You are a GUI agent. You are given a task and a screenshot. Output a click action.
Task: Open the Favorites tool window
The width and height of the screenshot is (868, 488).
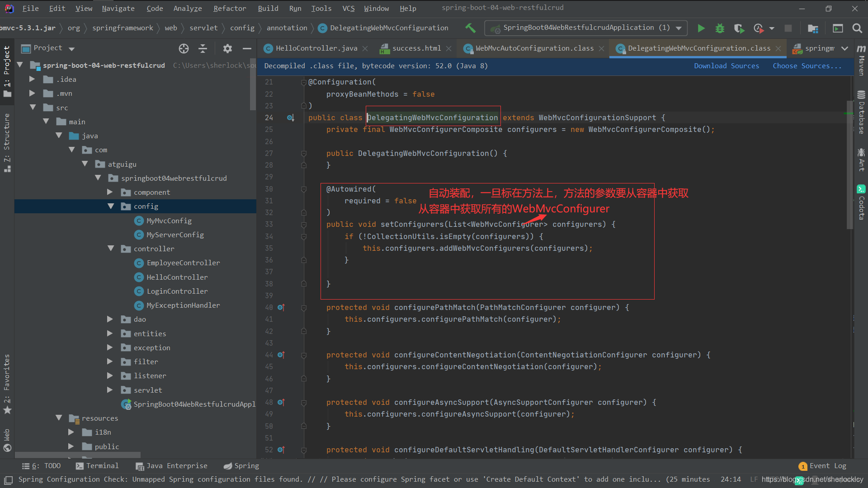coord(7,385)
